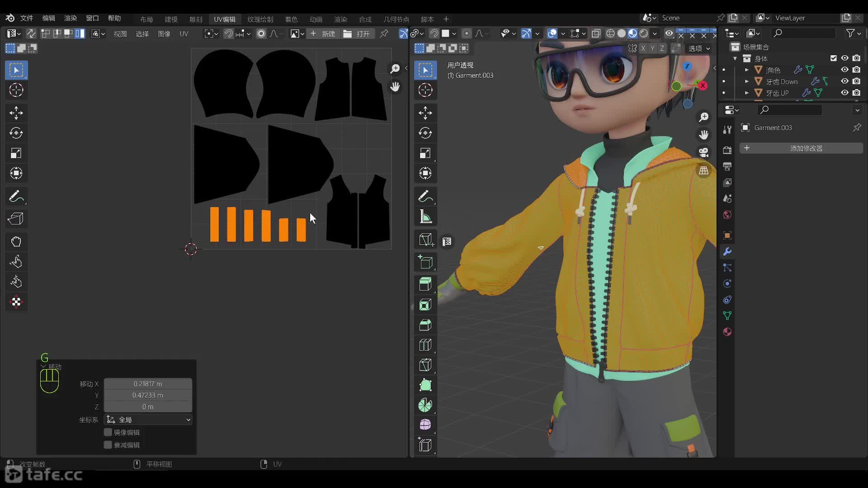
Task: Select the Transform tool in UV editor
Action: (x=16, y=173)
